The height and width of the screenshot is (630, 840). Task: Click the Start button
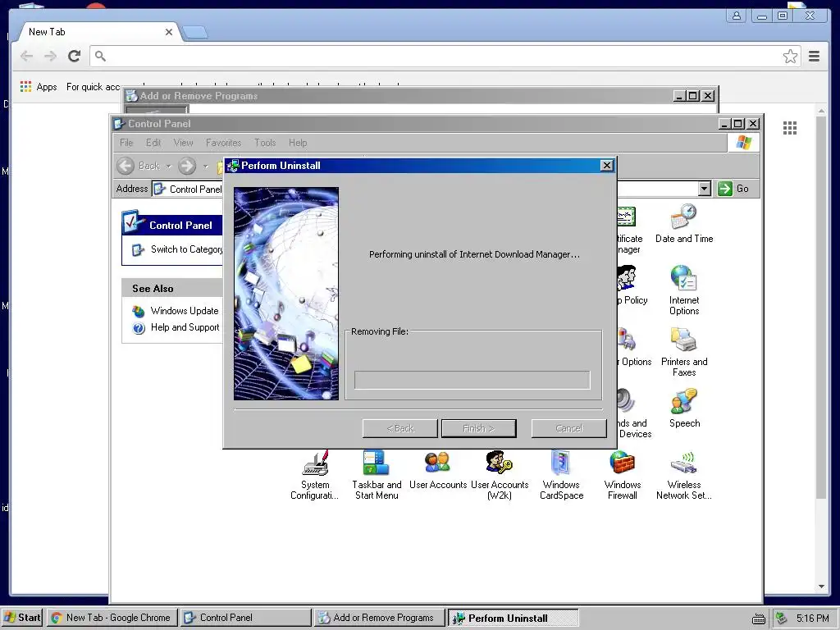(22, 618)
